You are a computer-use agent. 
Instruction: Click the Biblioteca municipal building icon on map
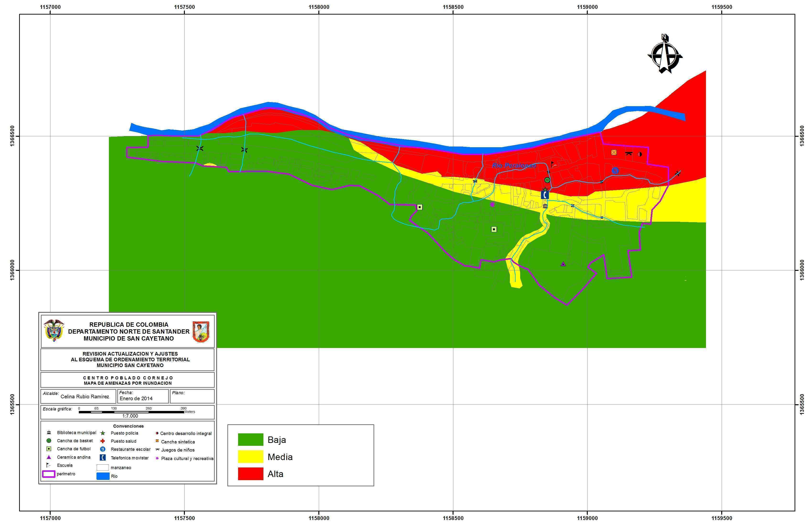tap(545, 206)
